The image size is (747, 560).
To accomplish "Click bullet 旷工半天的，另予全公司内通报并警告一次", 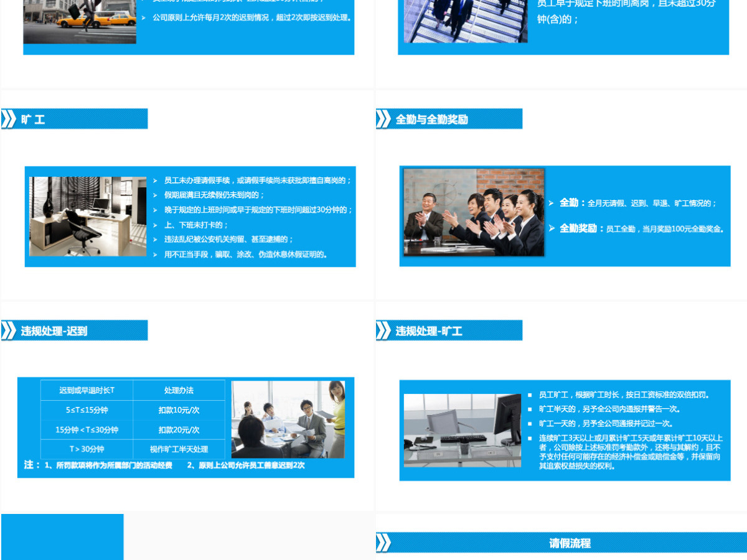I will (x=609, y=409).
